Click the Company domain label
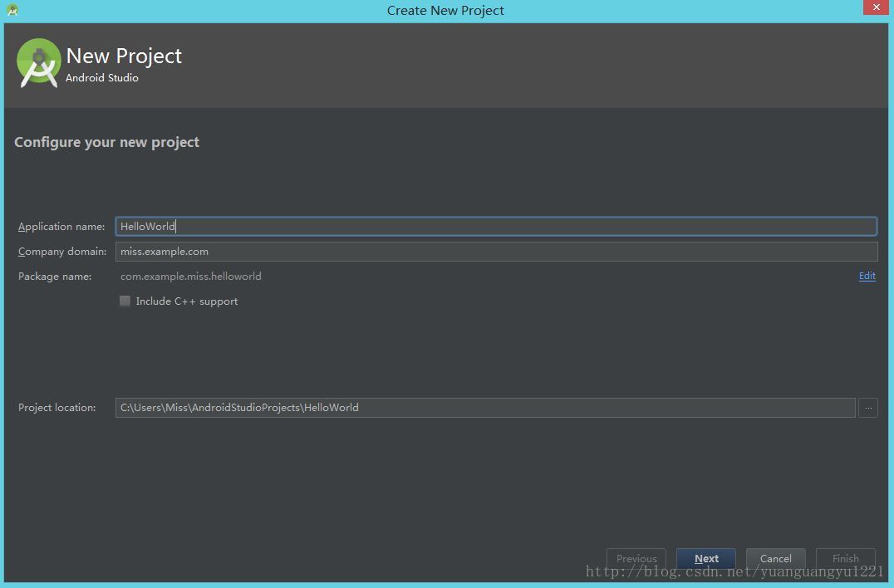 pos(62,252)
